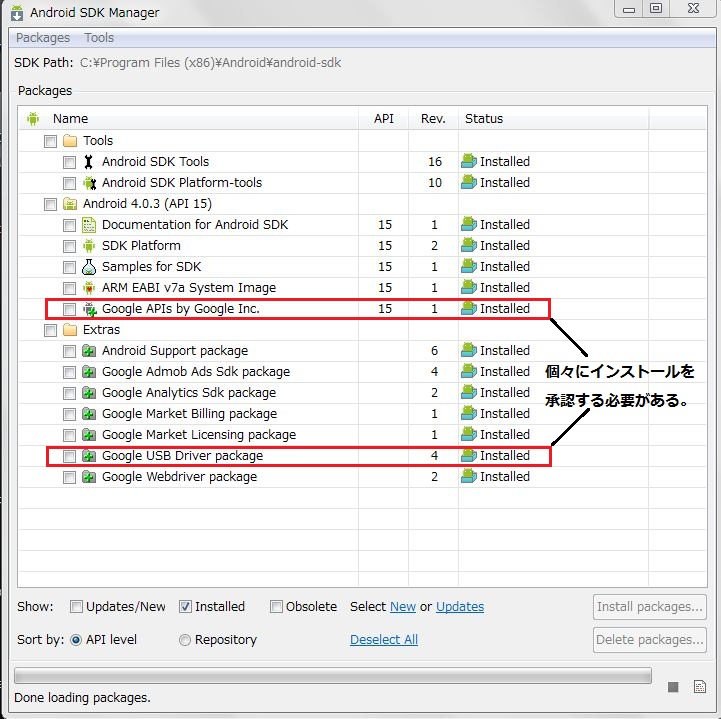Image resolution: width=721 pixels, height=719 pixels.
Task: Click the Samples for SDK flask icon
Action: click(x=89, y=267)
